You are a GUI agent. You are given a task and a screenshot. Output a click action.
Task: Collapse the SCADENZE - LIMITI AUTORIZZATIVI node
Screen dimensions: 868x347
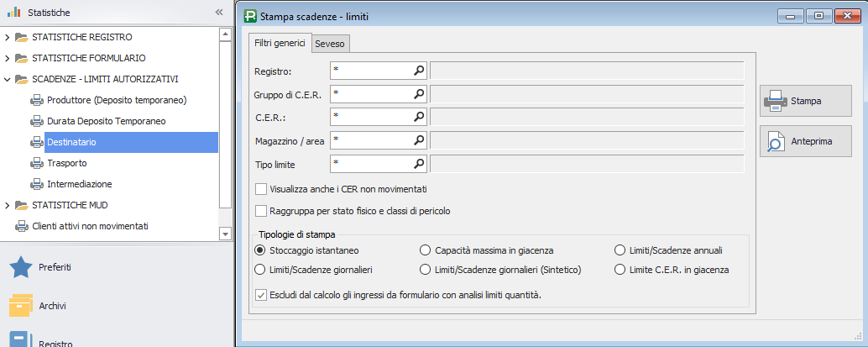pos(7,80)
